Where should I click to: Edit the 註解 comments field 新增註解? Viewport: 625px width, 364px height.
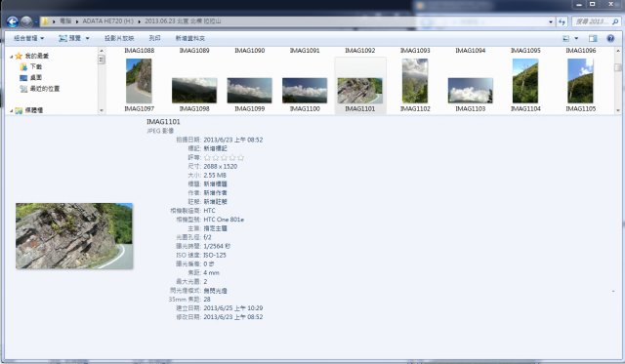click(215, 202)
